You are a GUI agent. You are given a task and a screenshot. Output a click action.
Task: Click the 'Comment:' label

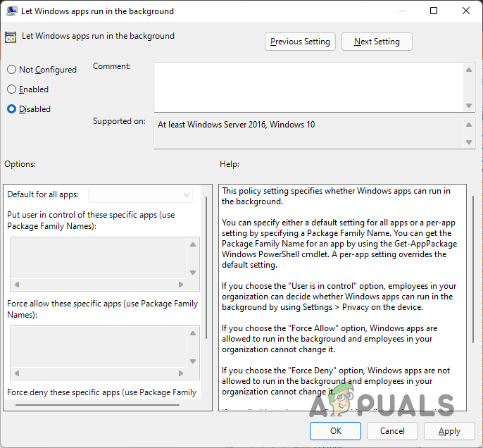(x=112, y=66)
